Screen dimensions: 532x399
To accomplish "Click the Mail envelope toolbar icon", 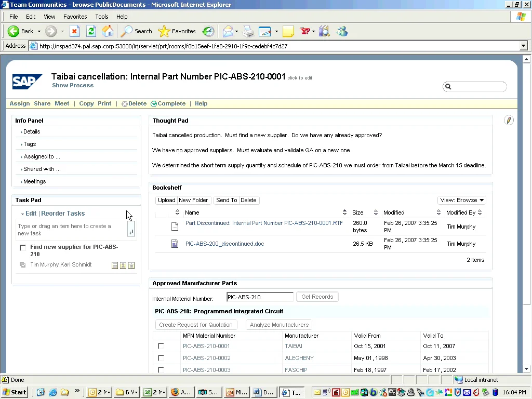I will coord(228,31).
